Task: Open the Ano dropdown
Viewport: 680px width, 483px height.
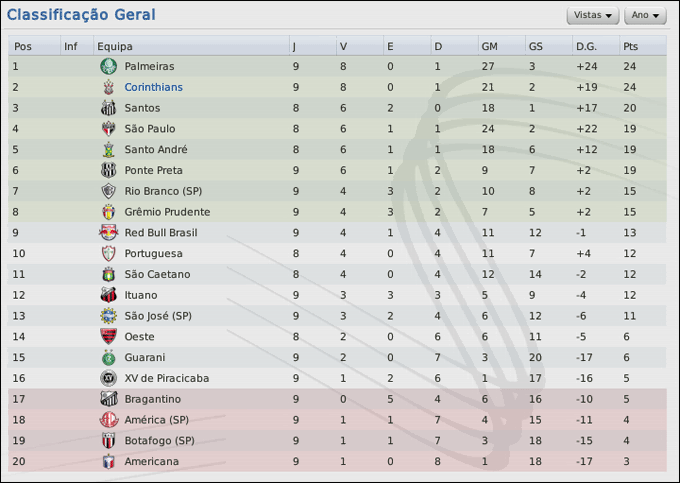Action: (645, 16)
